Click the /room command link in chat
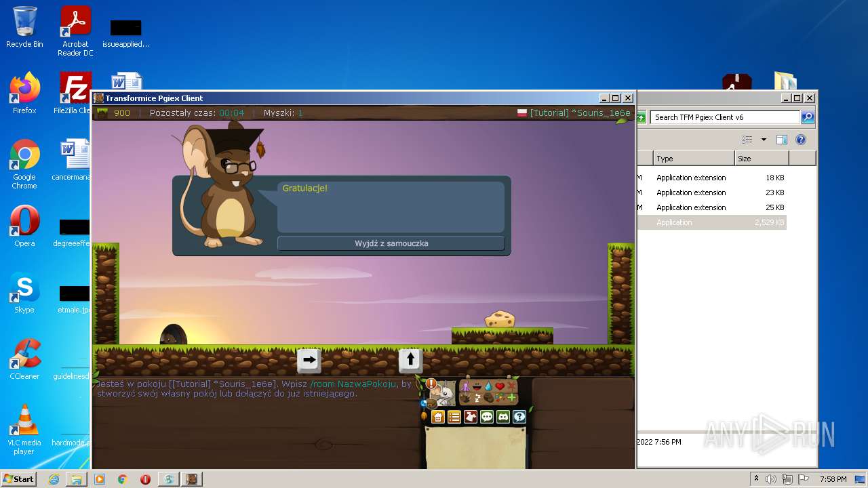 (353, 384)
